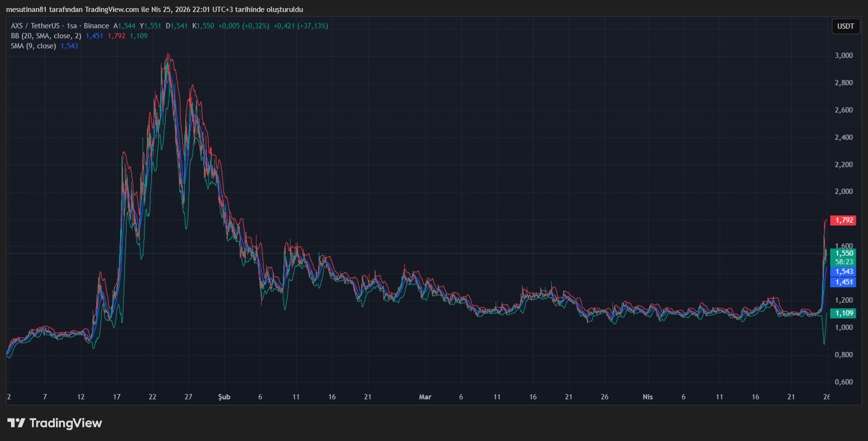Click the red 1,792 upper band price label
Screen dimensions: 868x441
tap(844, 220)
